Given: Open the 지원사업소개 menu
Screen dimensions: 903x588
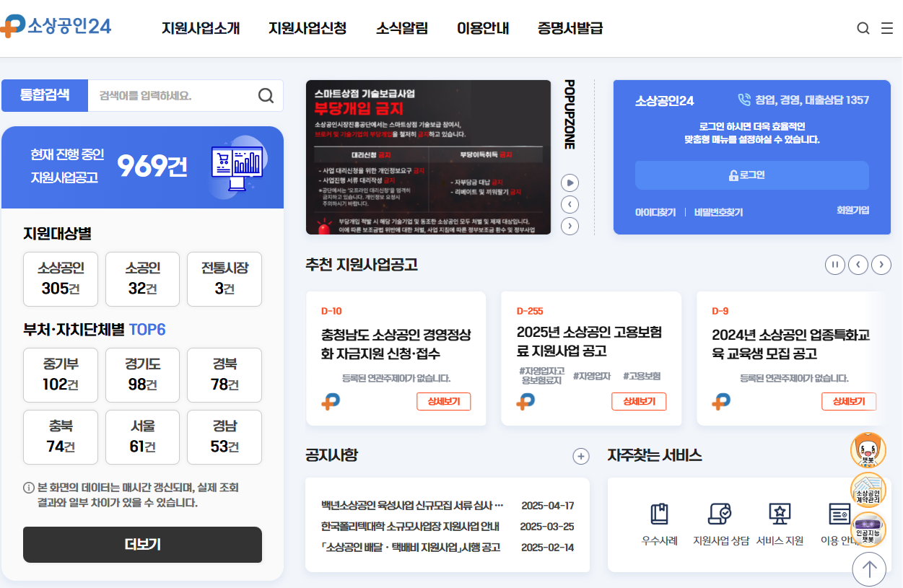Looking at the screenshot, I should 201,28.
